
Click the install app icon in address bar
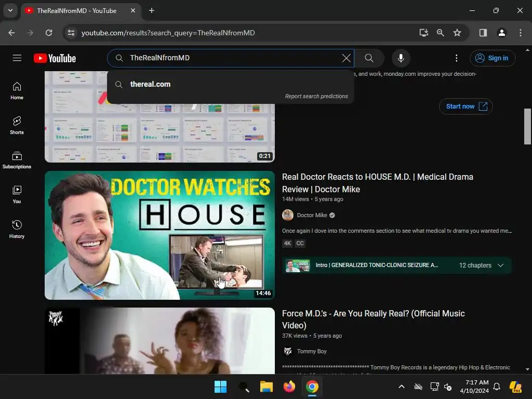point(423,33)
